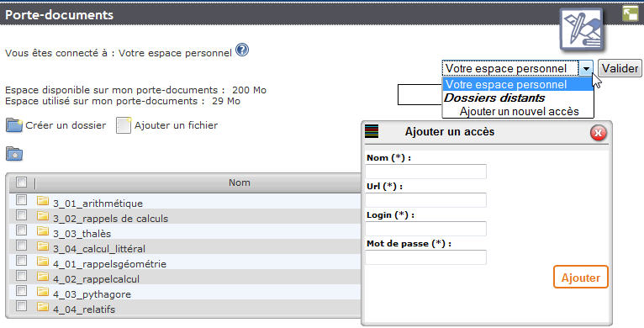The width and height of the screenshot is (644, 328).
Task: Click the Url input field
Action: (x=425, y=200)
